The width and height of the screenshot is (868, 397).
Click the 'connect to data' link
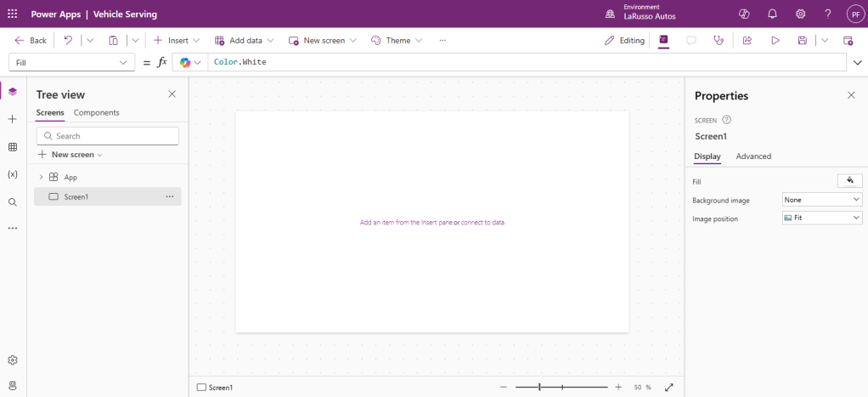coord(482,222)
